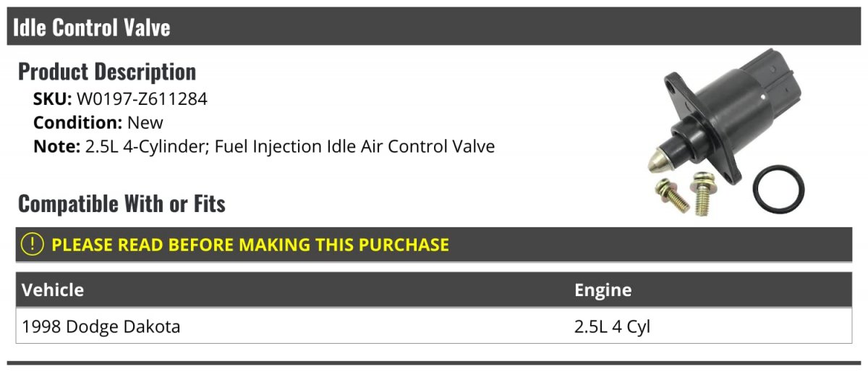Click the Compatible With or Fits heading

coord(122,204)
